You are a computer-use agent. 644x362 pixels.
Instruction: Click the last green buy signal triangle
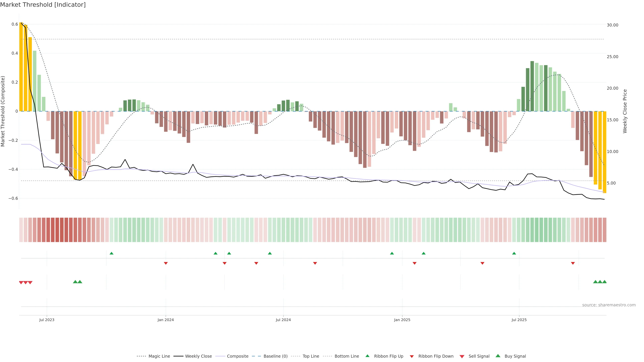(x=604, y=282)
